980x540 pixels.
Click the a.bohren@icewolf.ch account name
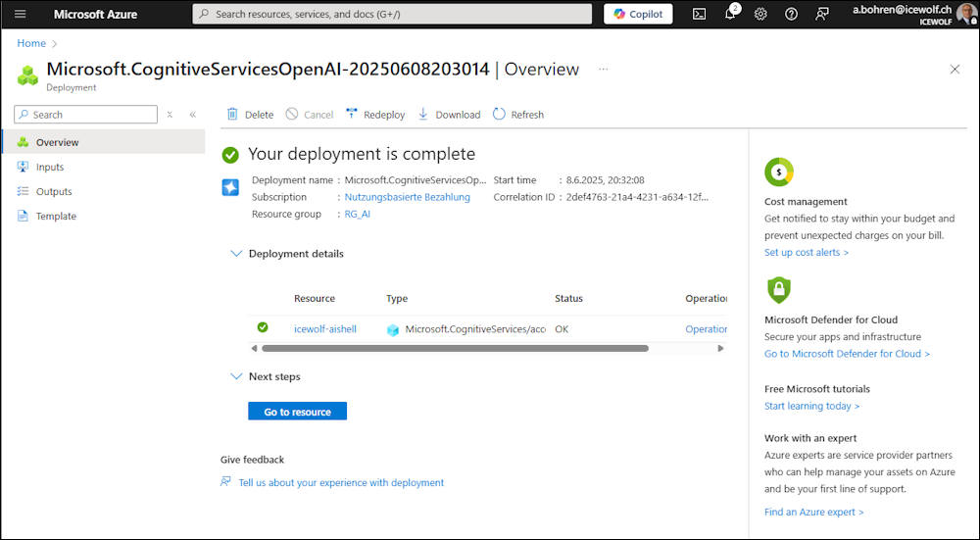tap(902, 10)
